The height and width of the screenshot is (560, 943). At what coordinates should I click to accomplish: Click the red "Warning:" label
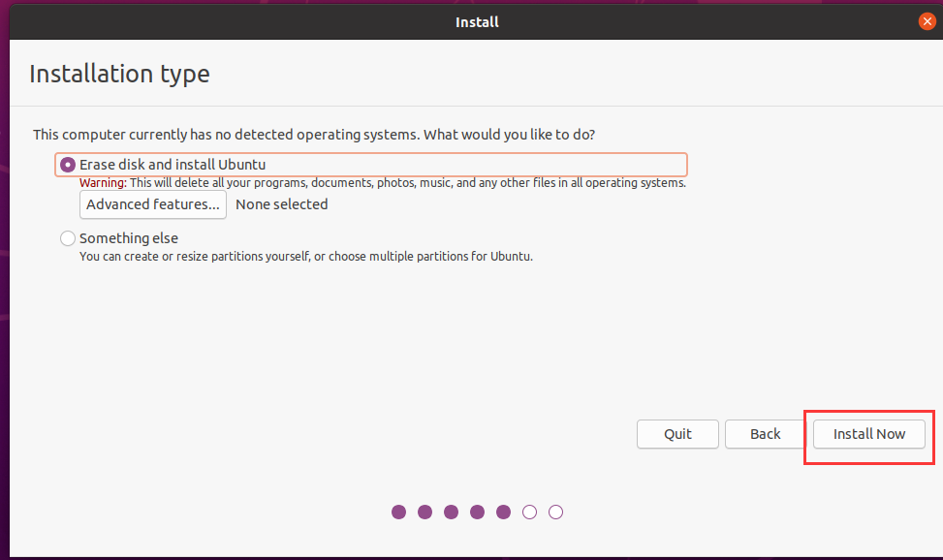click(x=103, y=183)
